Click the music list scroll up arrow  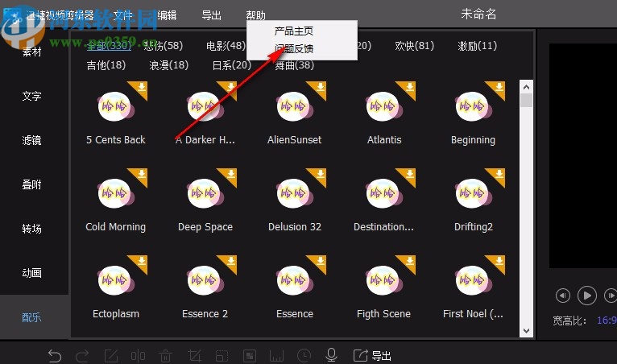pos(526,87)
